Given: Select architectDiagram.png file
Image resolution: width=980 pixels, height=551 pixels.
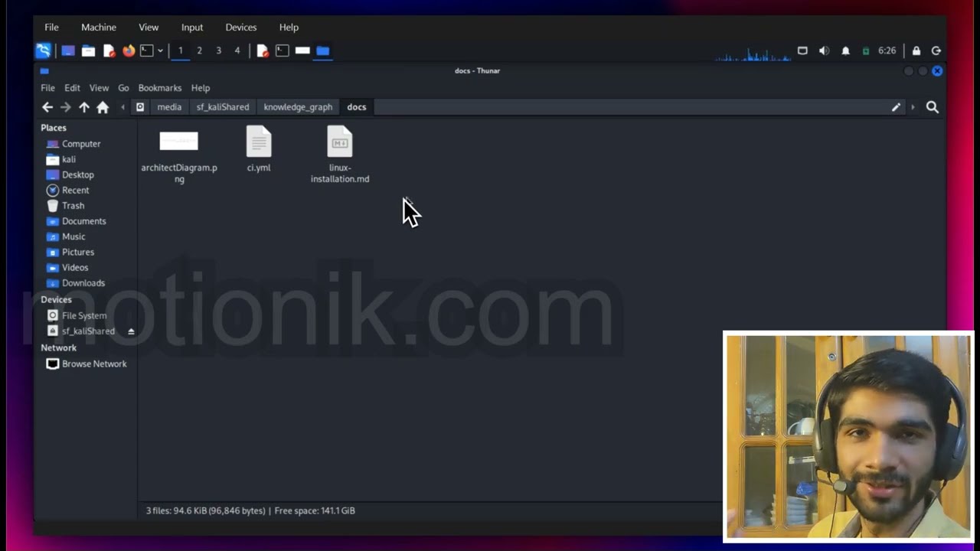Looking at the screenshot, I should [179, 156].
